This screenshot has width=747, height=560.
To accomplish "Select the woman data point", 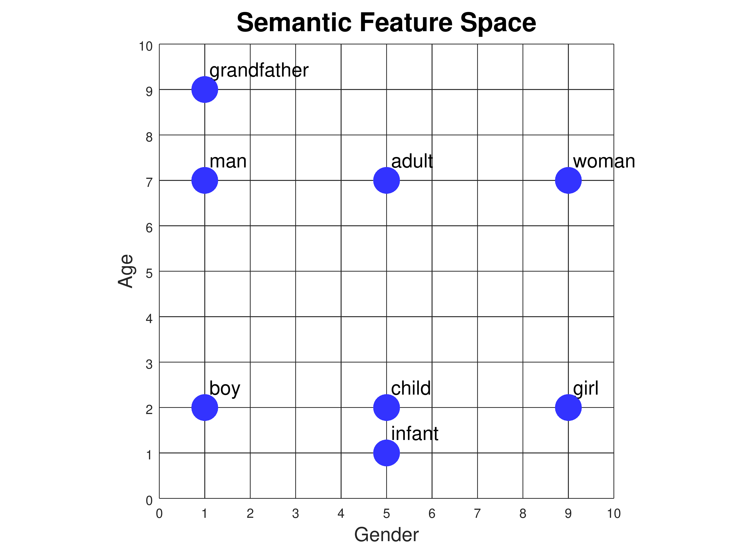I will pyautogui.click(x=568, y=180).
